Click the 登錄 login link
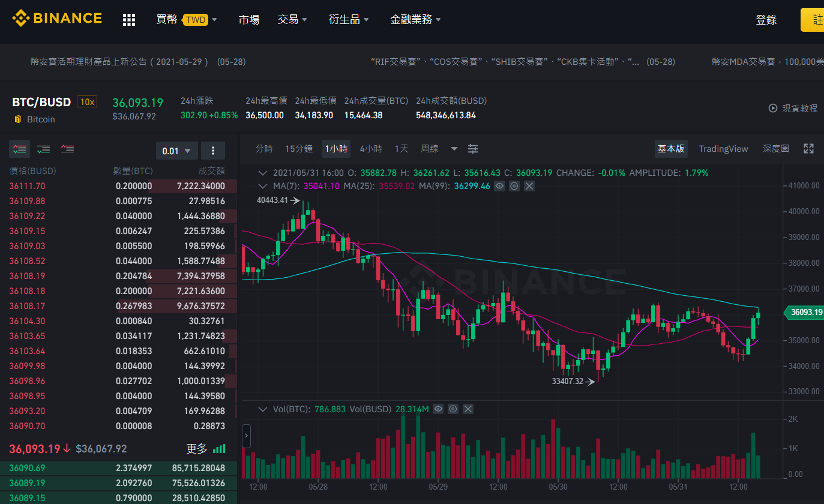The height and width of the screenshot is (504, 824). 766,20
